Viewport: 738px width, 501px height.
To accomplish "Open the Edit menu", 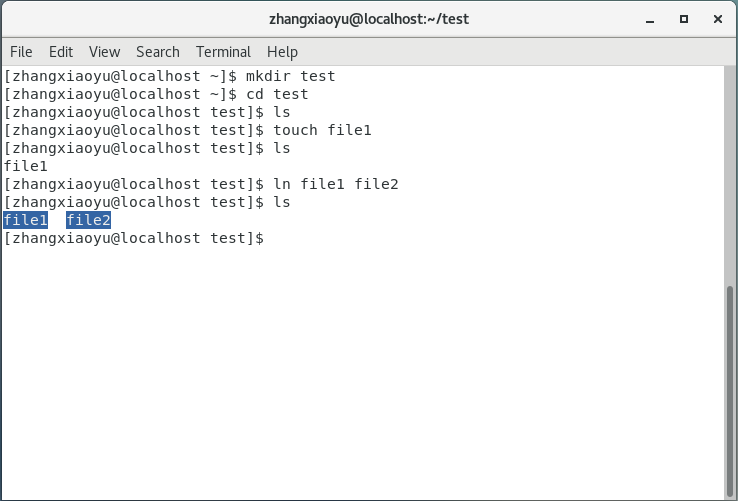I will [x=61, y=52].
